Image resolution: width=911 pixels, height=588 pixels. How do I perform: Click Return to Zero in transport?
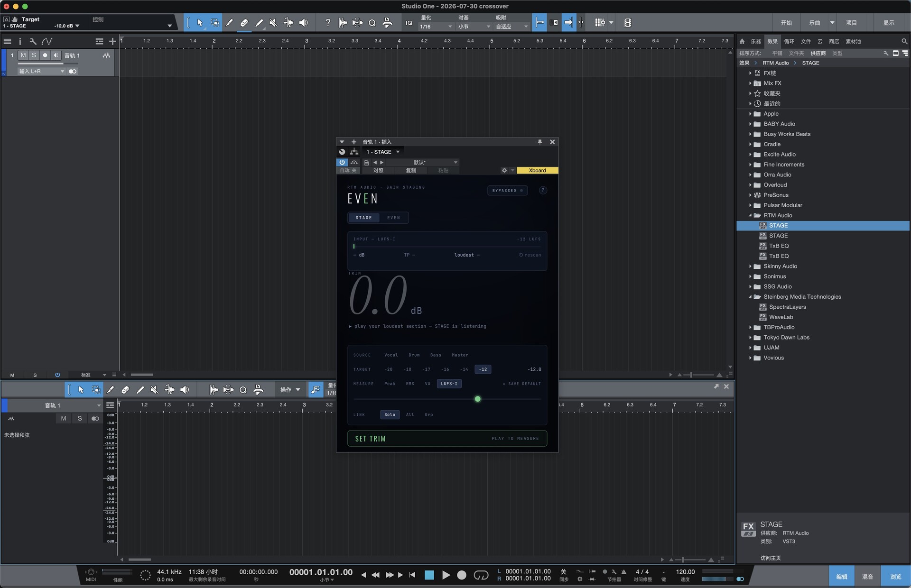click(412, 575)
